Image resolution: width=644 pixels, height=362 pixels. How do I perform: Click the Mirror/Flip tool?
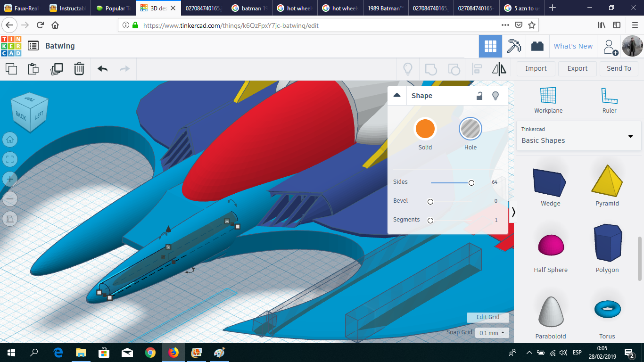[499, 69]
